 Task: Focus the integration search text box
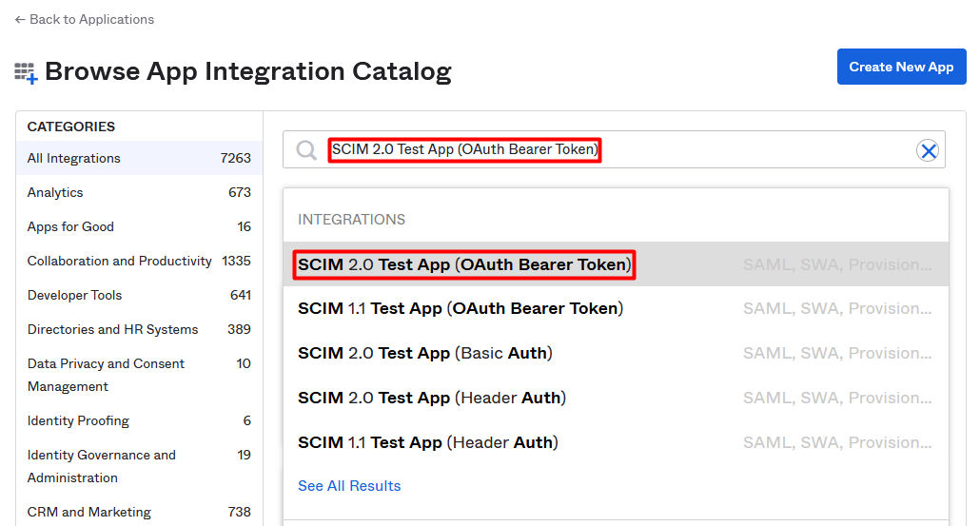point(618,150)
